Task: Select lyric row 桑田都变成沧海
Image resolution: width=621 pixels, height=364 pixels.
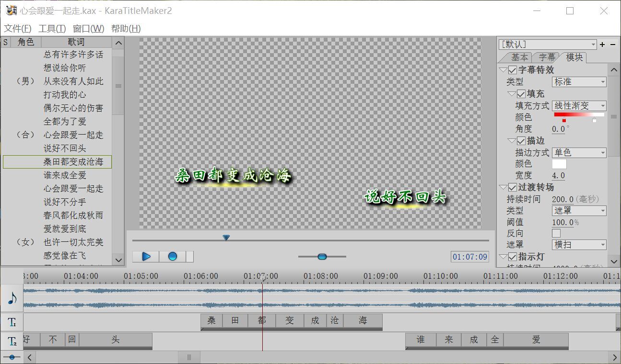Action: [x=57, y=162]
